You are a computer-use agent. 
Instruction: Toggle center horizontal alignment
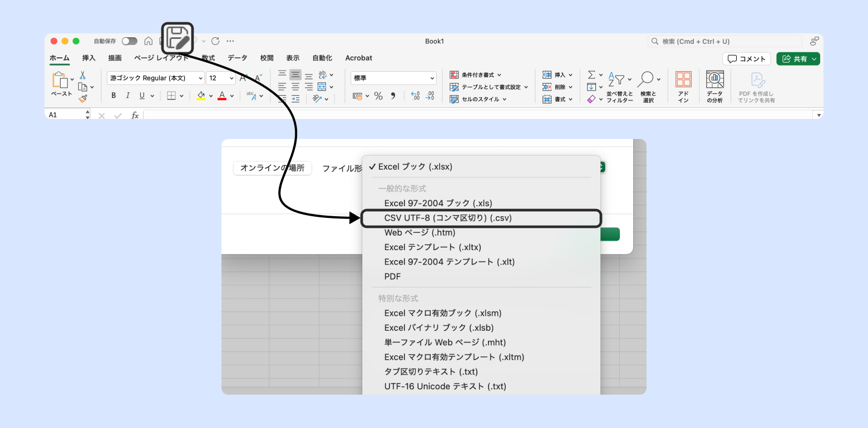(295, 87)
